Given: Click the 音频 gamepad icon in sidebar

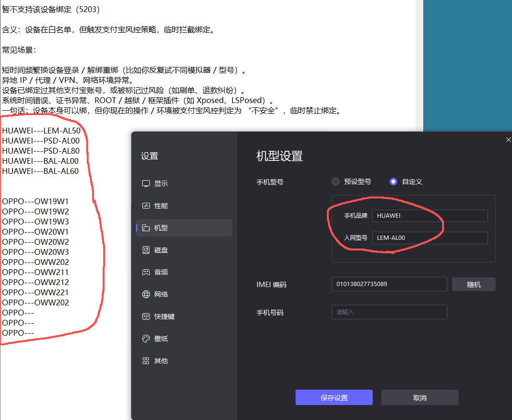Looking at the screenshot, I should (146, 272).
